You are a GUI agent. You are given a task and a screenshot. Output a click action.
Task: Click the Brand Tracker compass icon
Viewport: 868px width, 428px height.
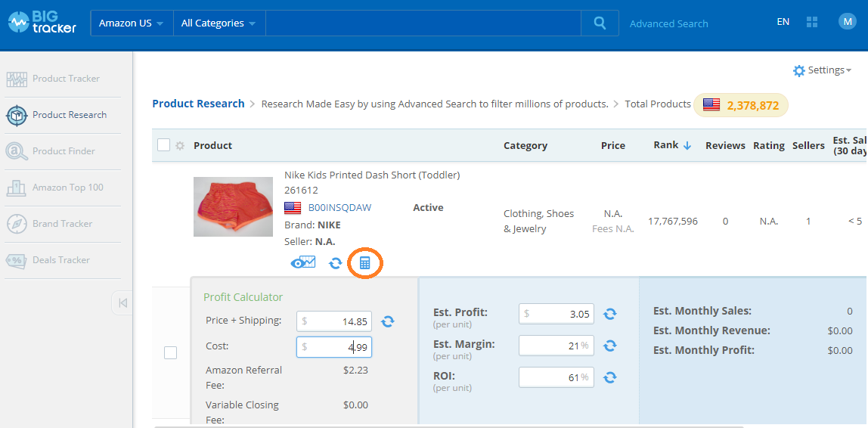point(17,224)
